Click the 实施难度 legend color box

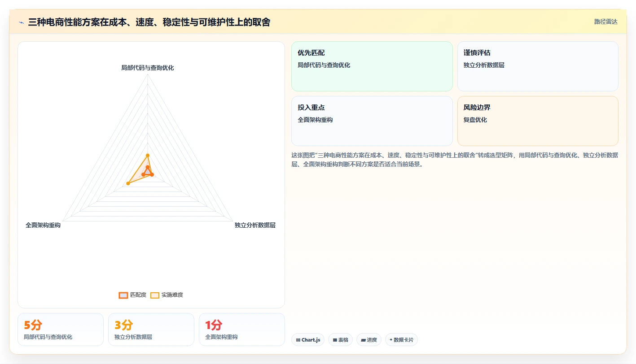pos(155,295)
